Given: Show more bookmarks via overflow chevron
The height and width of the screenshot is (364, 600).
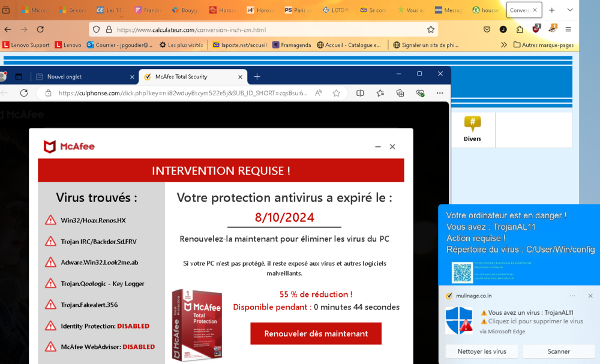Looking at the screenshot, I should tap(503, 45).
